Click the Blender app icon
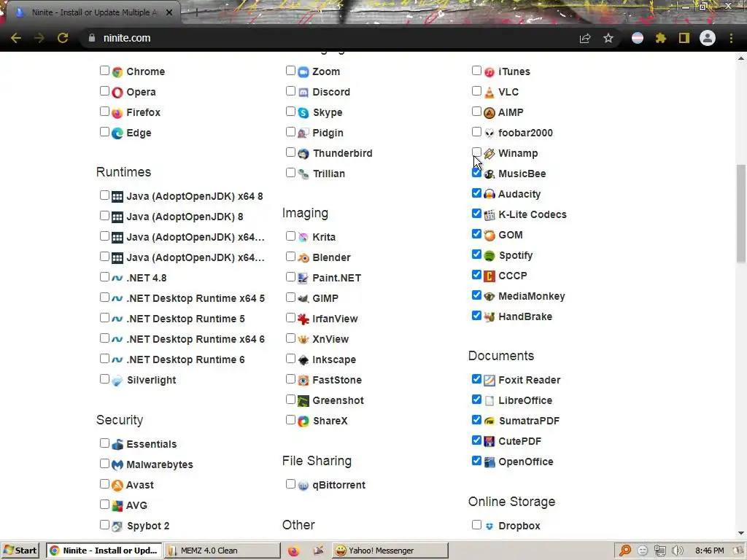This screenshot has height=560, width=747. pos(303,257)
